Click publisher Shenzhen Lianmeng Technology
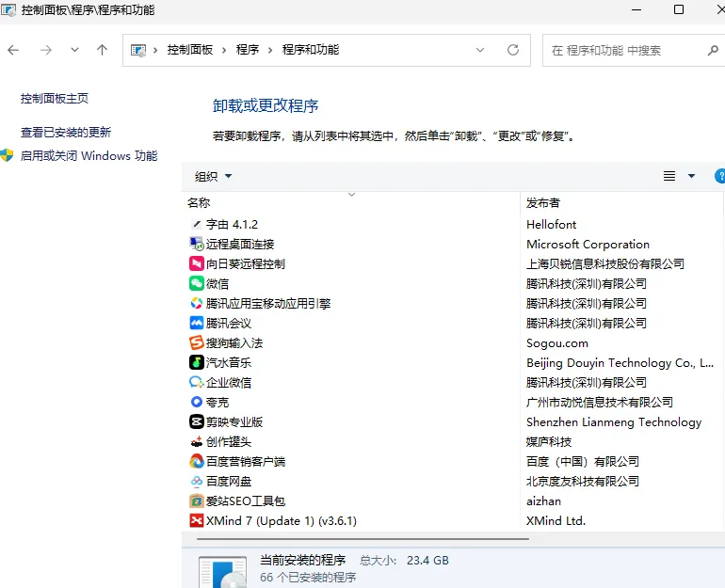This screenshot has height=588, width=725. pyautogui.click(x=614, y=422)
